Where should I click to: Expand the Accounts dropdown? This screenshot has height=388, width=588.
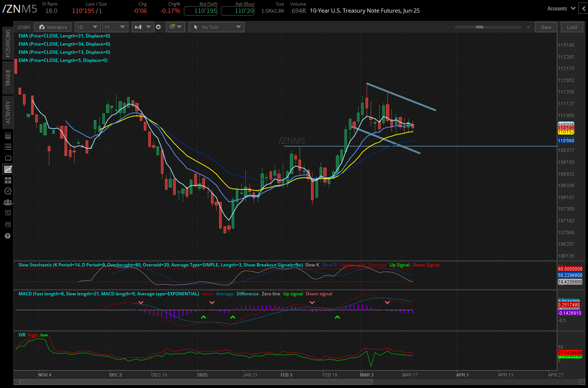click(x=561, y=9)
